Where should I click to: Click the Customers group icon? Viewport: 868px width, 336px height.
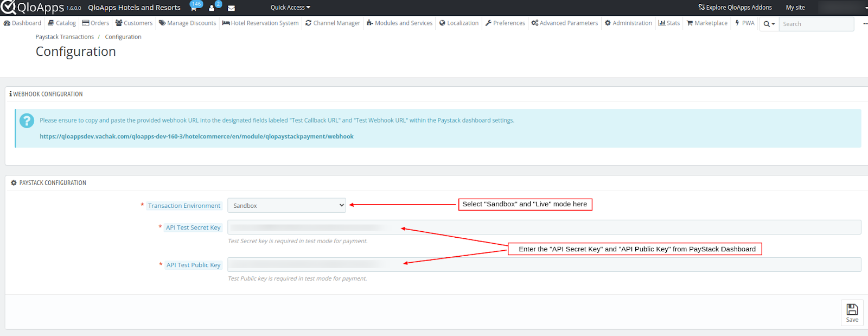click(119, 23)
